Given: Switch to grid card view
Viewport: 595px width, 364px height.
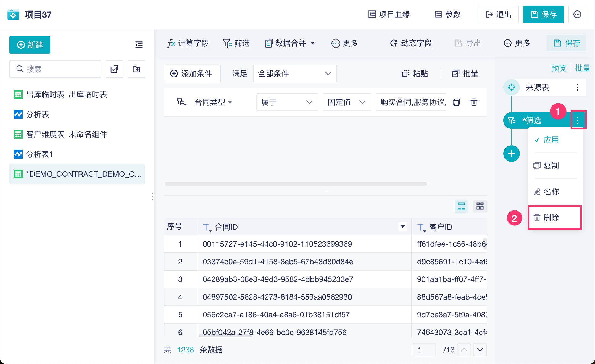Looking at the screenshot, I should 480,206.
